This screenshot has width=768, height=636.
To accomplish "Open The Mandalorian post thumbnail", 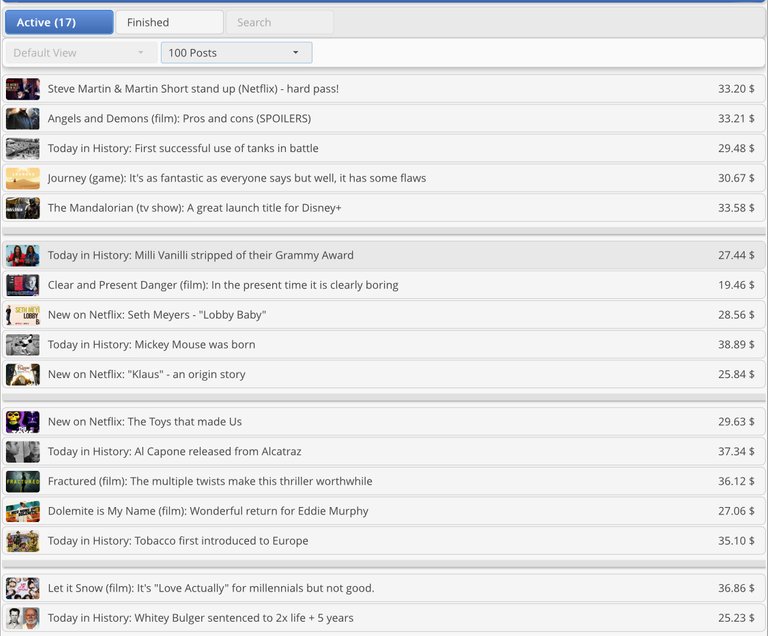I will point(23,208).
